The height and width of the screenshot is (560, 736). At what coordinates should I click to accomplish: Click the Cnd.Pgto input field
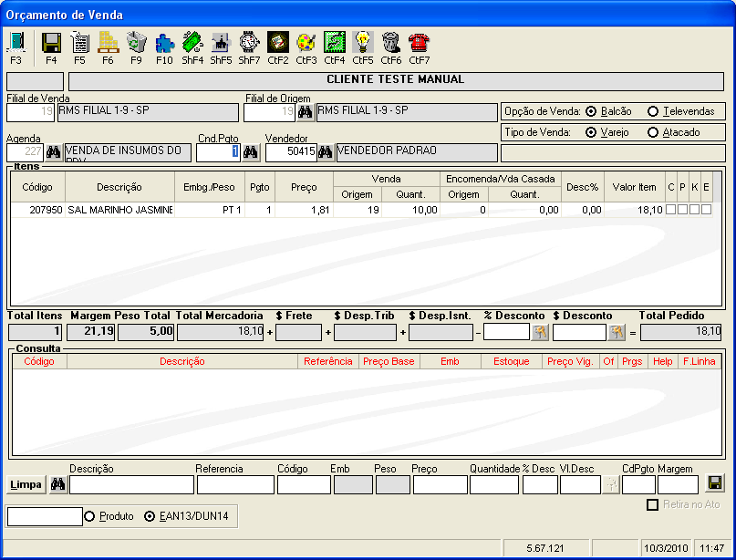218,152
